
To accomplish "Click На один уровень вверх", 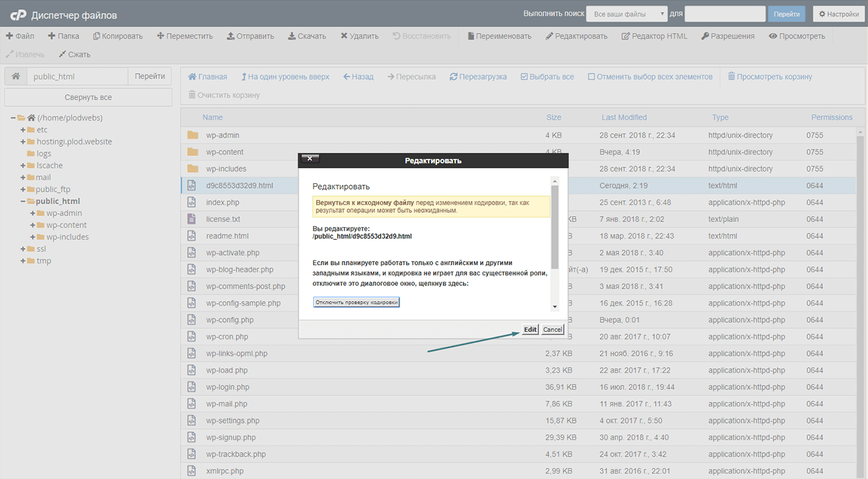I will coord(285,77).
